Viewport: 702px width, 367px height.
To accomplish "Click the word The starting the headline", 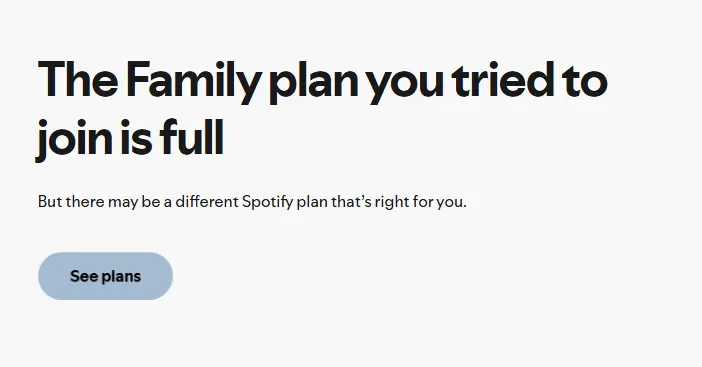I will pos(78,79).
